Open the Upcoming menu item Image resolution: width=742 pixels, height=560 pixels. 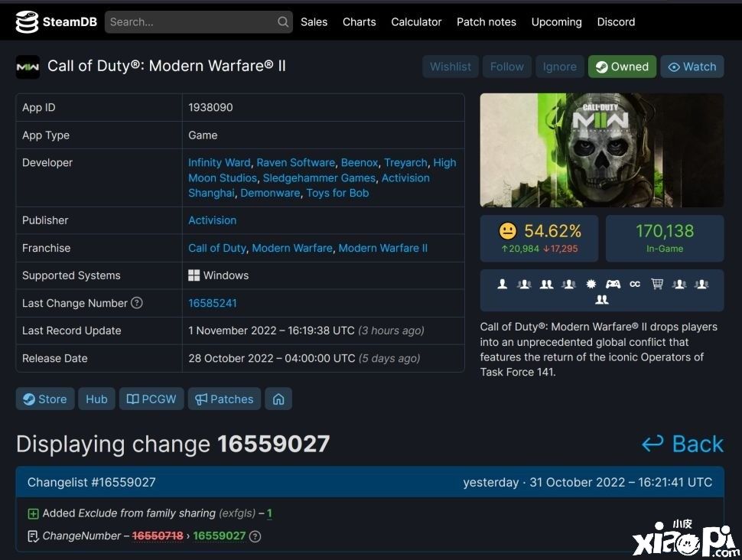coord(557,21)
